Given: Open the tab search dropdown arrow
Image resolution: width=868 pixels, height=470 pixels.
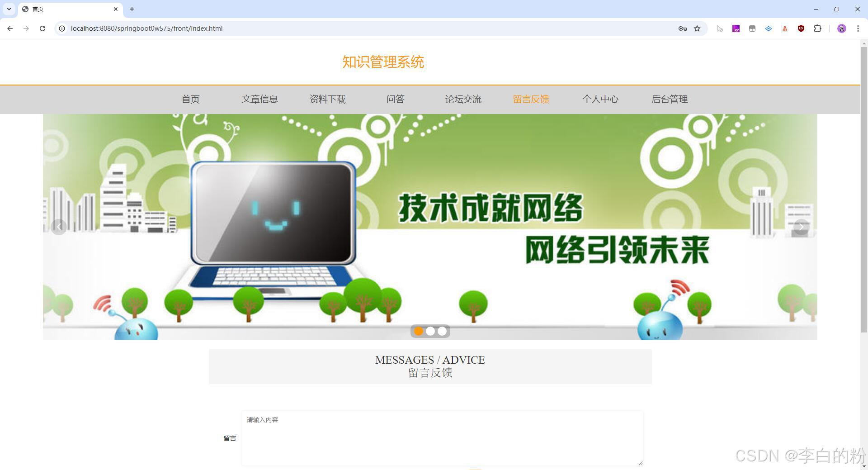Looking at the screenshot, I should tap(9, 9).
